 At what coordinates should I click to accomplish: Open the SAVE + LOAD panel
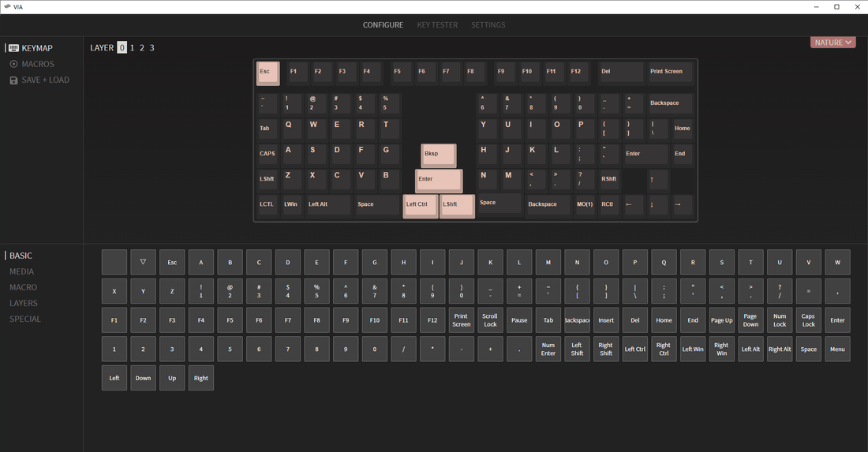point(45,80)
